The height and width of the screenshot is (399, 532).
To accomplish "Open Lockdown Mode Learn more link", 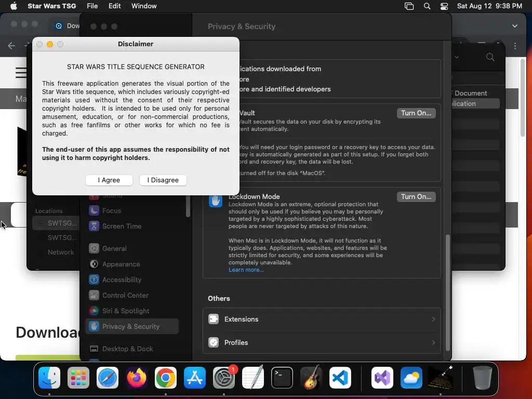I will click(x=246, y=270).
